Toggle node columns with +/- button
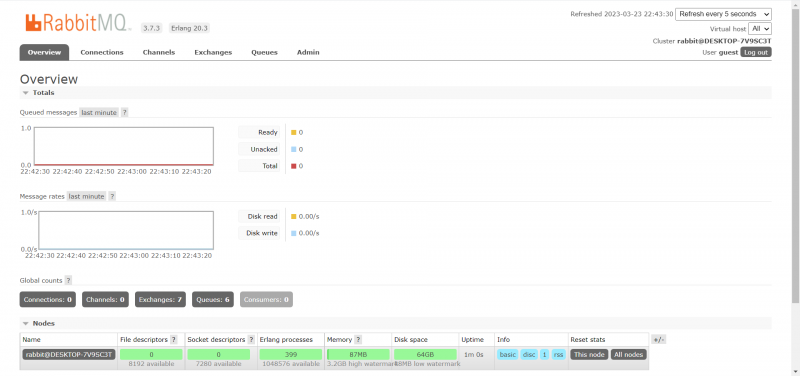 pyautogui.click(x=658, y=340)
